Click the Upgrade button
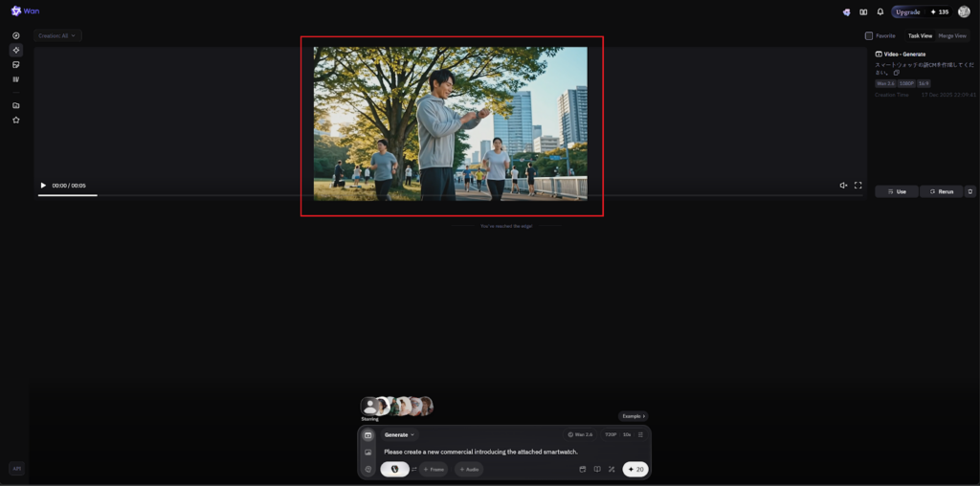The width and height of the screenshot is (980, 486). point(907,12)
